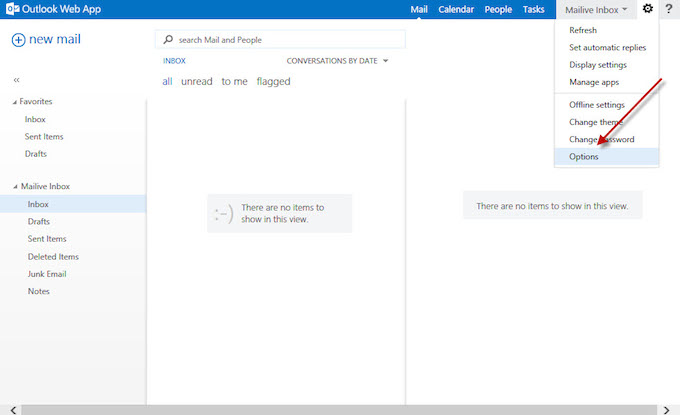Open the Notes folder
The width and height of the screenshot is (680, 415).
click(x=39, y=291)
